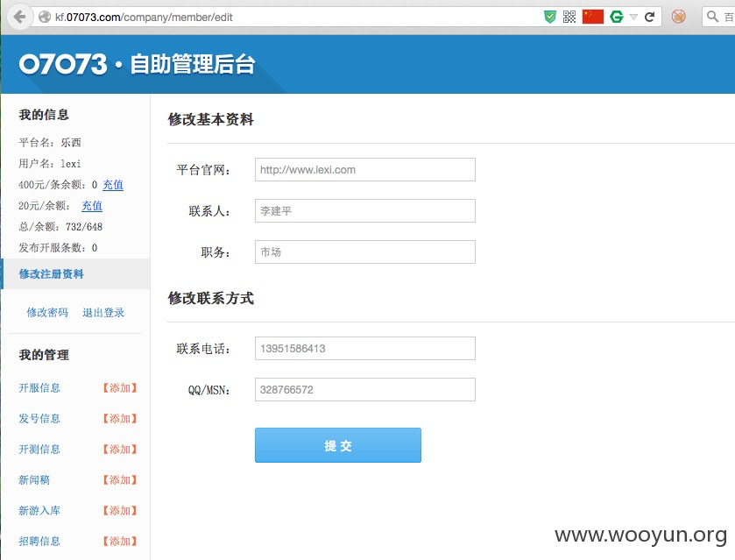Click the 自助管理后台 header title

(193, 64)
